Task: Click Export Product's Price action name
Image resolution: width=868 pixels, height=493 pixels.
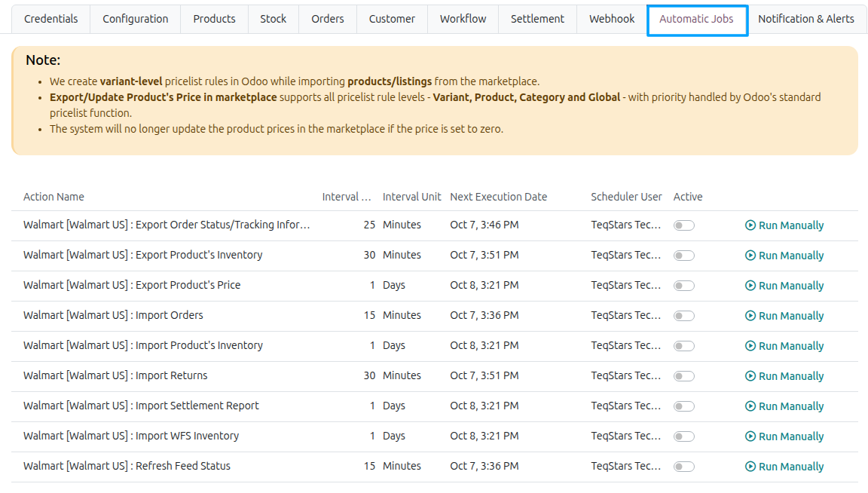Action: (132, 285)
